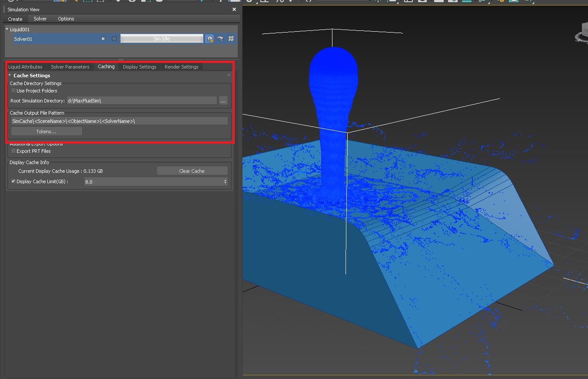Screen dimensions: 588x379
Task: Click the Sim Idle progress bar
Action: 161,39
